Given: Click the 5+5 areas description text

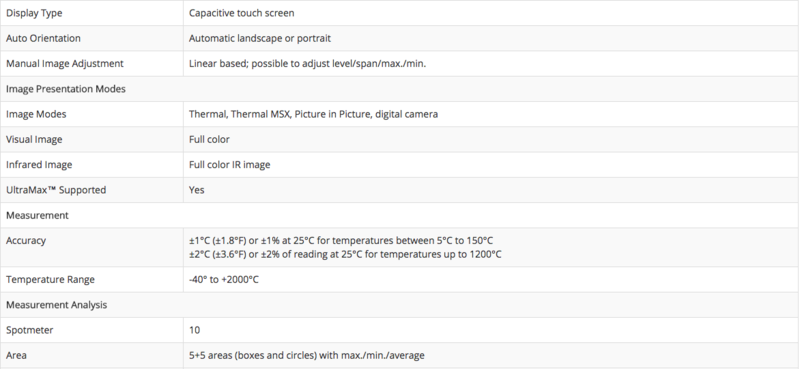Looking at the screenshot, I should coord(307,355).
